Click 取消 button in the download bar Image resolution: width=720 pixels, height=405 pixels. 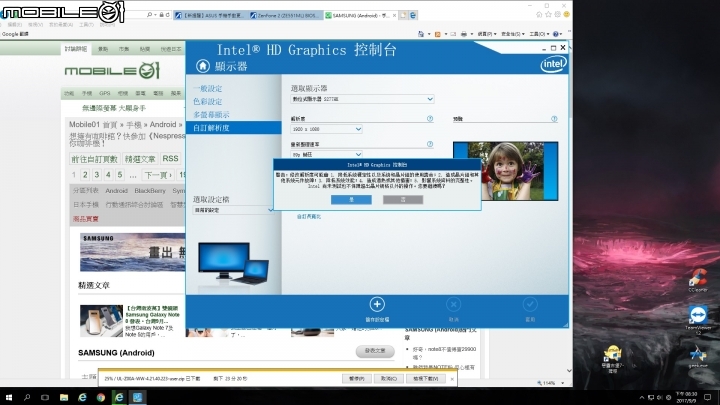coord(389,379)
